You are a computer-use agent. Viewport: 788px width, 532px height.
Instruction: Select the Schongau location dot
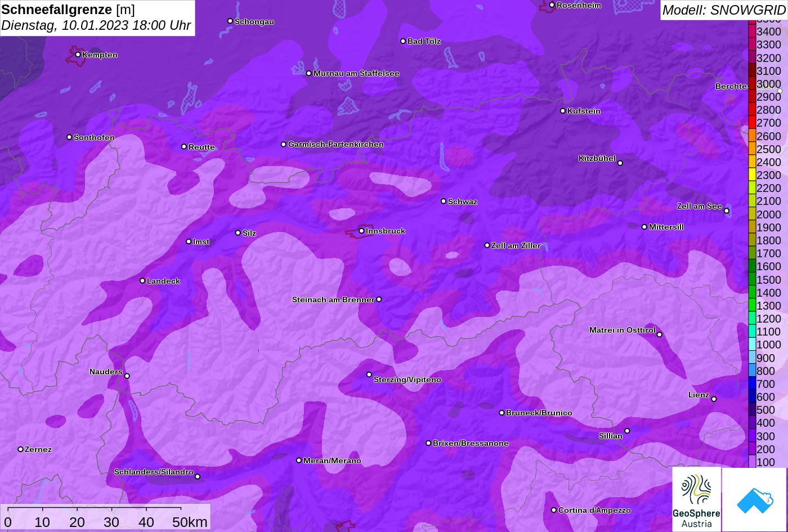coord(230,21)
